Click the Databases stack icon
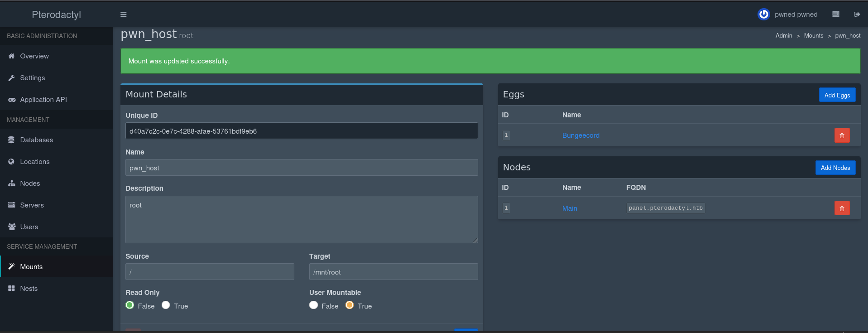 coord(12,140)
